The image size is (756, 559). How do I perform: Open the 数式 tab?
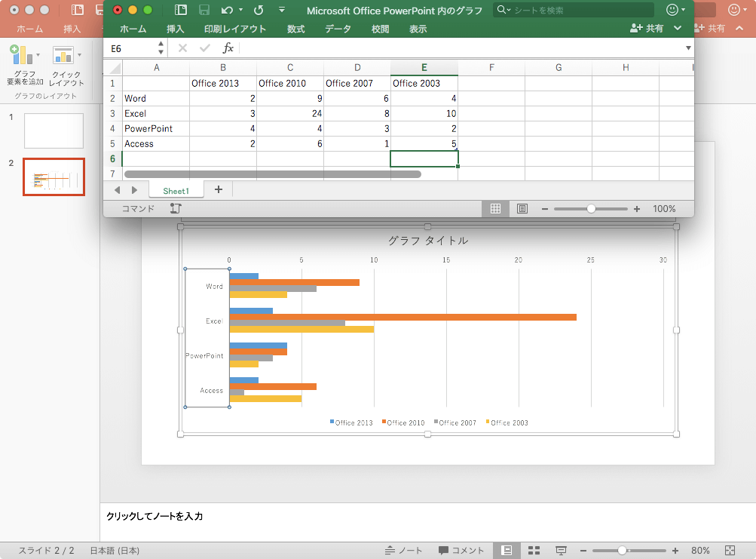295,29
